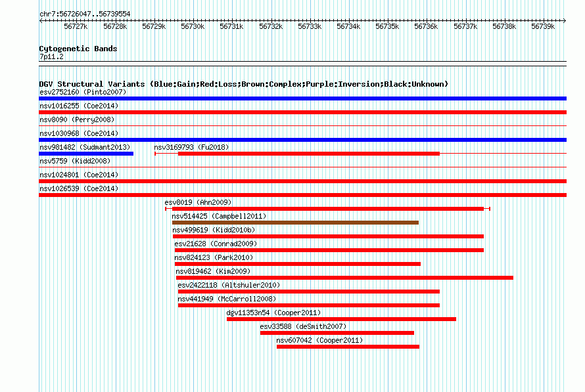Click the red nsv1016255 loss bar
Screen dimensions: 585x392
(x=302, y=112)
